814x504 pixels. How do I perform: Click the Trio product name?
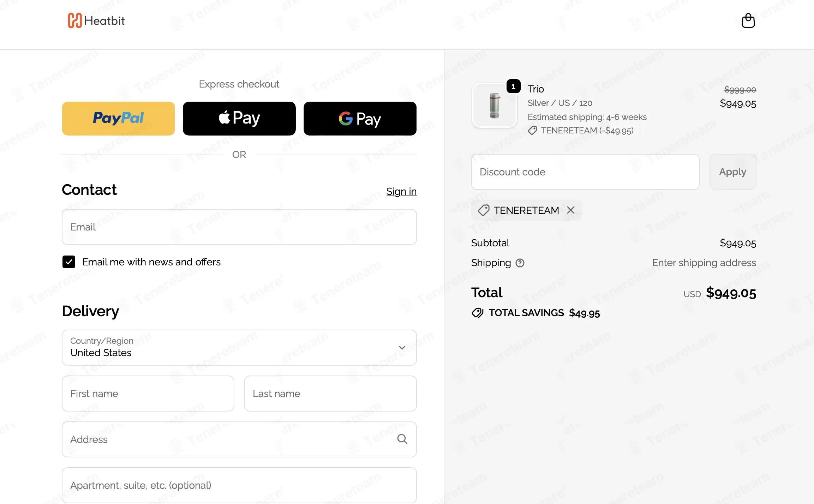click(x=536, y=89)
